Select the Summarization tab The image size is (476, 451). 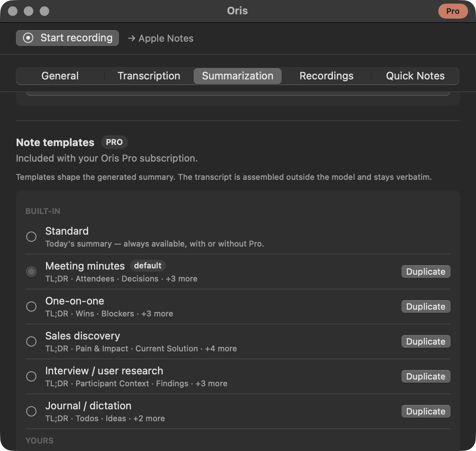pos(238,76)
